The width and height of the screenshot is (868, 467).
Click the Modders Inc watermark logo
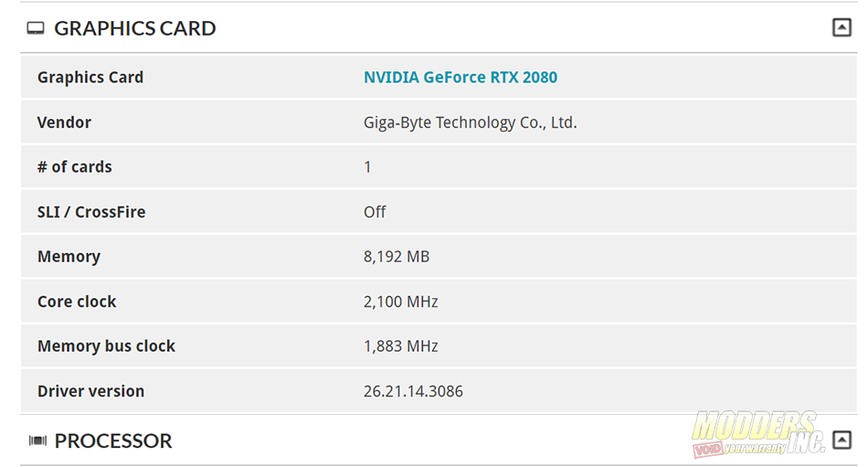(757, 434)
